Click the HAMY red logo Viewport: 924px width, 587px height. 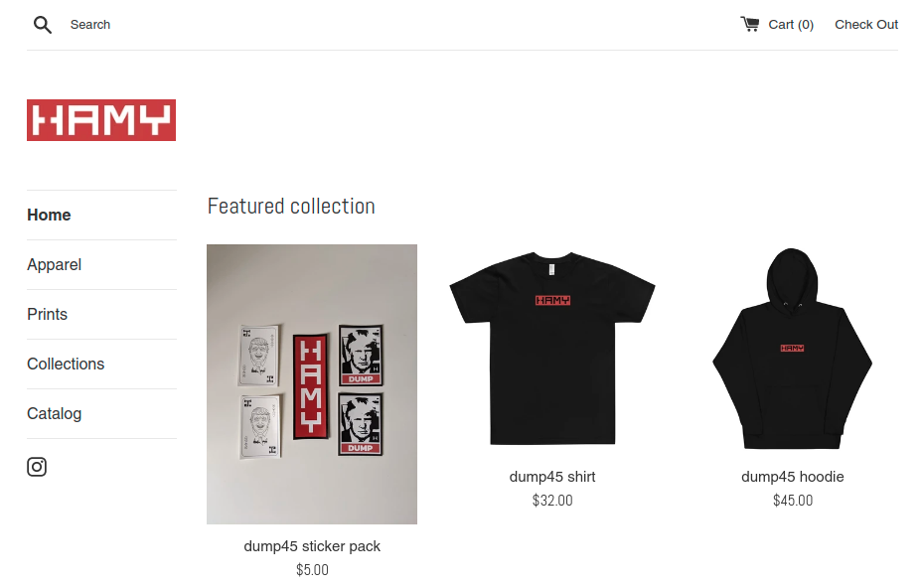(101, 120)
